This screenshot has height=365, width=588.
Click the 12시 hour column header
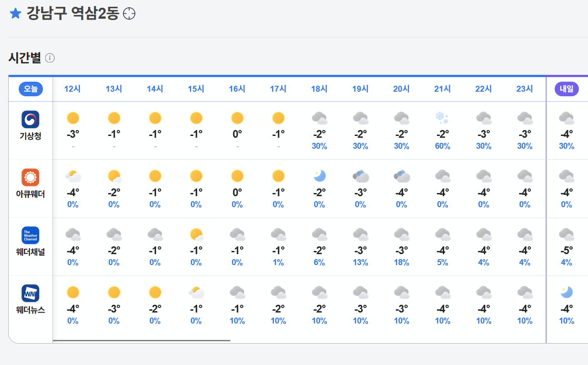pos(73,89)
